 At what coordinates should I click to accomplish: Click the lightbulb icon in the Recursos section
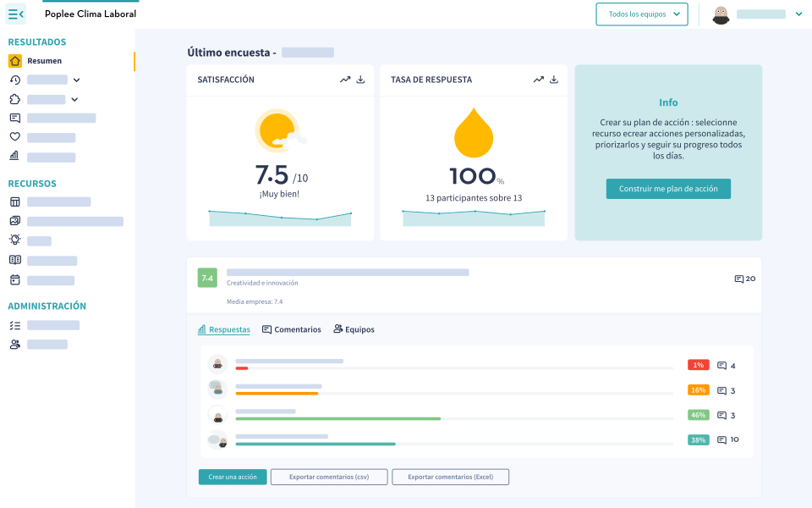tap(14, 240)
